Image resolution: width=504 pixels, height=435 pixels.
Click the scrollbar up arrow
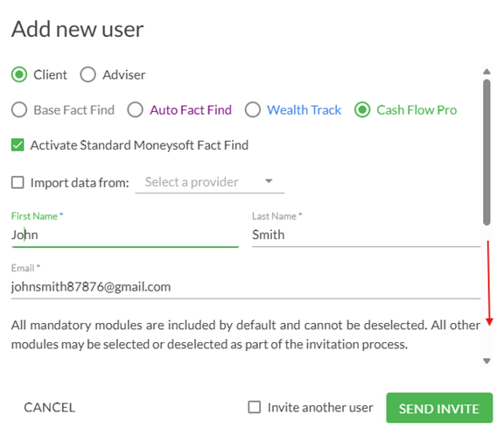487,72
